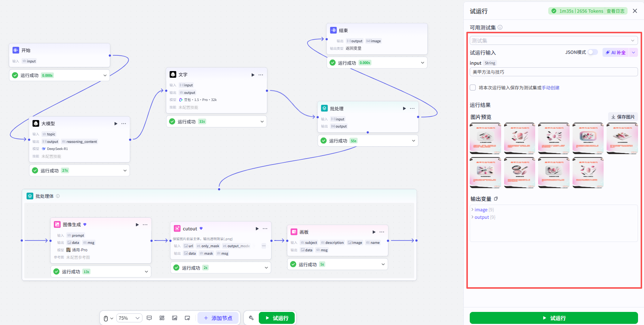This screenshot has height=325, width=644.
Task: Click the 添加节点 button
Action: [x=218, y=318]
